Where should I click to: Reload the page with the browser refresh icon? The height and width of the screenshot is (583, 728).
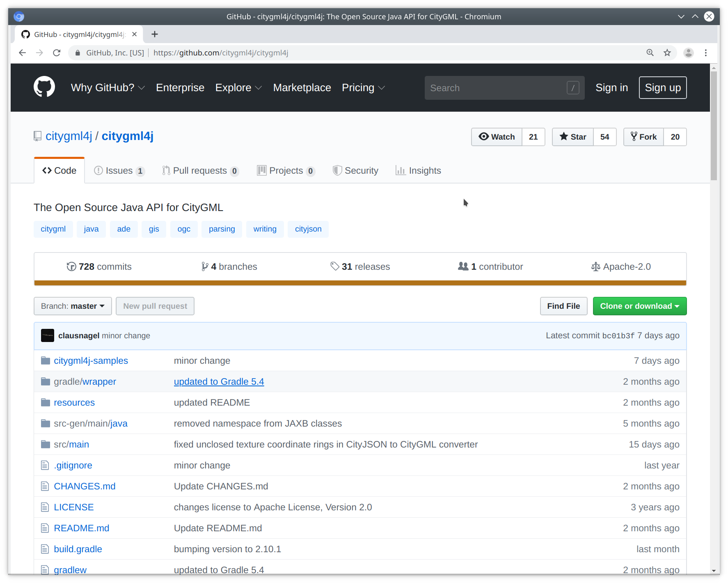click(57, 53)
